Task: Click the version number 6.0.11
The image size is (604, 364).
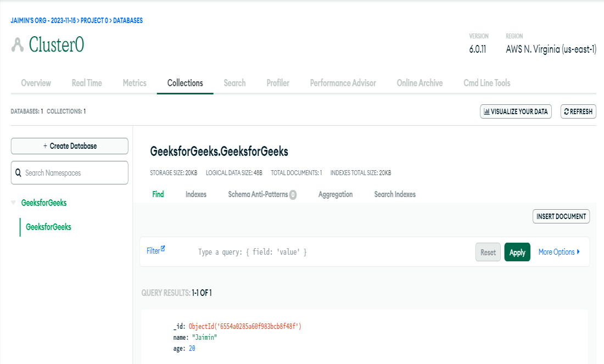Action: tap(477, 49)
